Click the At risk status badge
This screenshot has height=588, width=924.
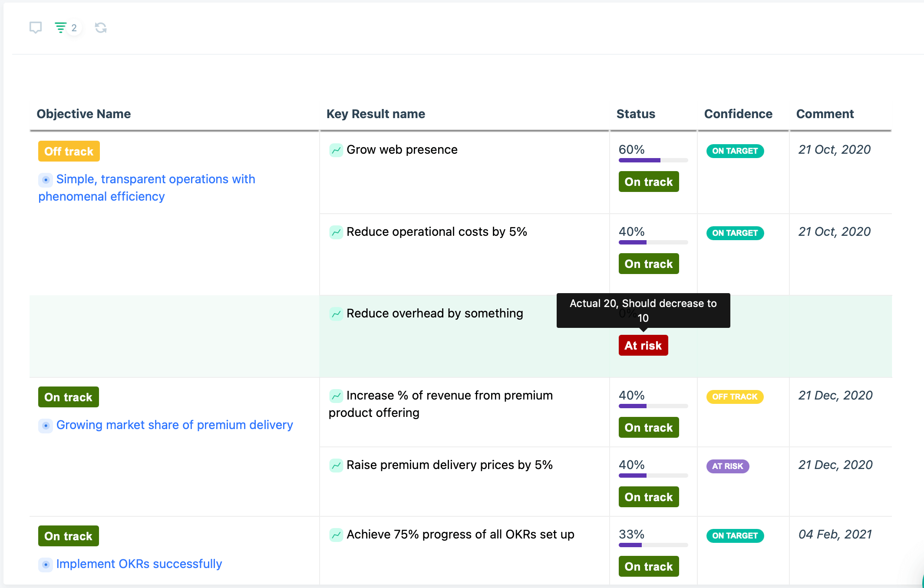pos(643,345)
